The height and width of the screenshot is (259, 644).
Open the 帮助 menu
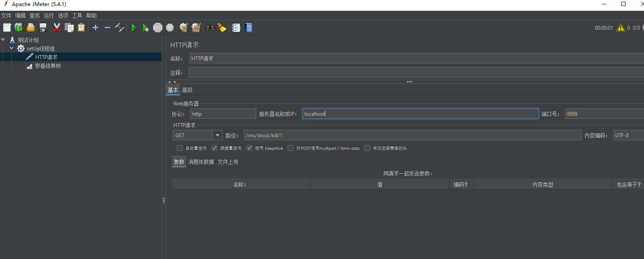pyautogui.click(x=91, y=15)
